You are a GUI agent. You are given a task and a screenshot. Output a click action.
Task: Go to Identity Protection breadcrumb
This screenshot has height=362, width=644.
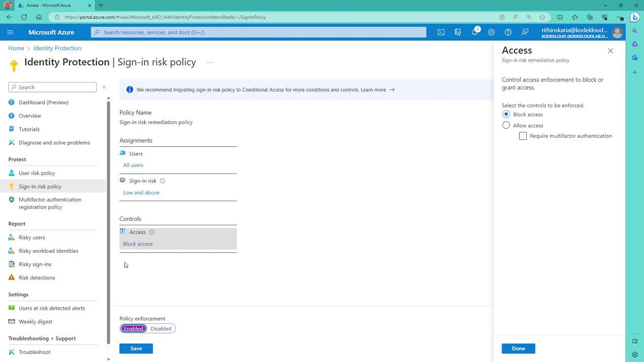click(57, 48)
